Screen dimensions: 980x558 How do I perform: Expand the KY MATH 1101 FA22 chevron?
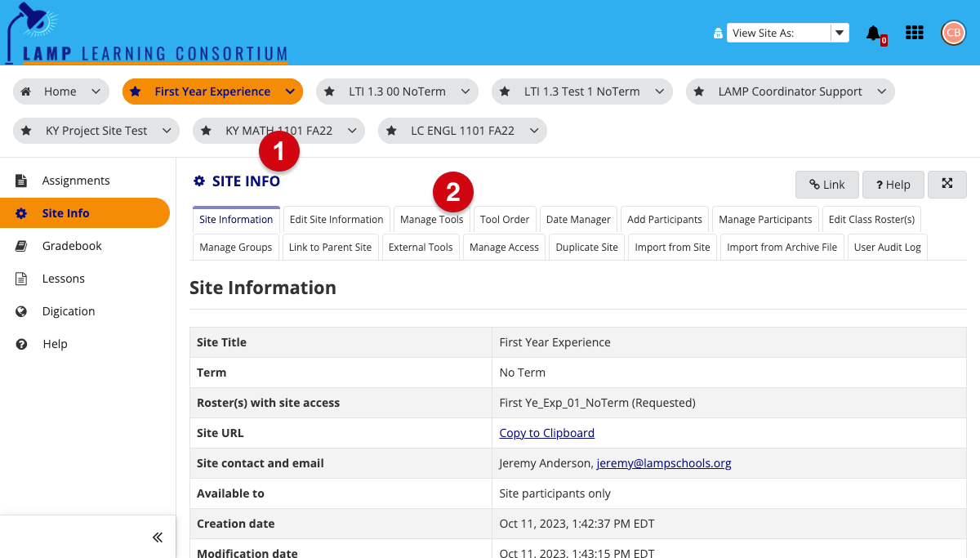pos(352,131)
